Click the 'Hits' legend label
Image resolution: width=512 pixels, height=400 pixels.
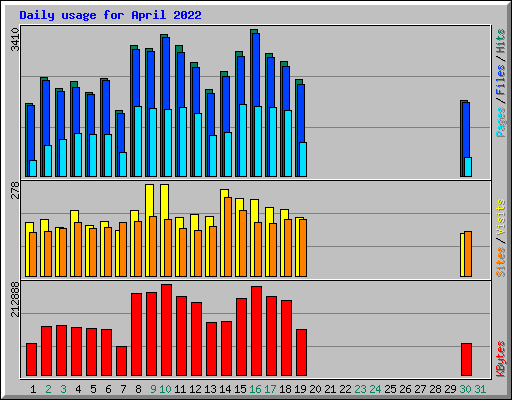point(501,41)
